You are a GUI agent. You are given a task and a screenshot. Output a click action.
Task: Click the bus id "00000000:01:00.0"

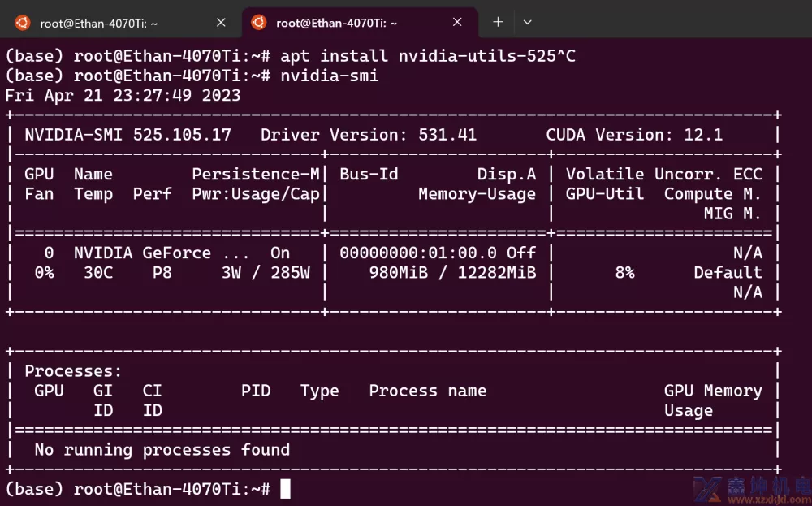[418, 253]
